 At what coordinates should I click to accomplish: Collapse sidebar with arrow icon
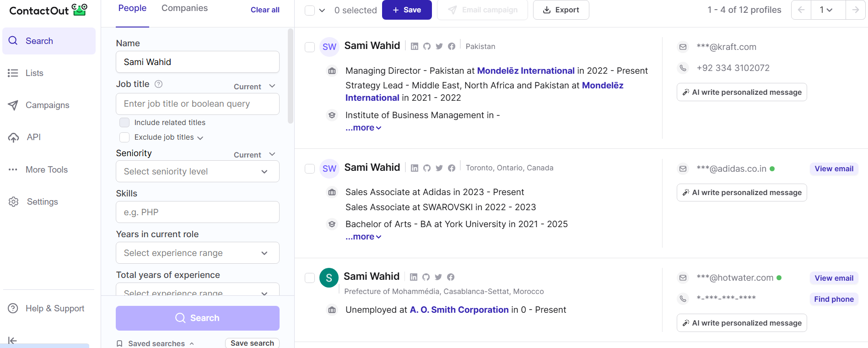[x=12, y=340]
